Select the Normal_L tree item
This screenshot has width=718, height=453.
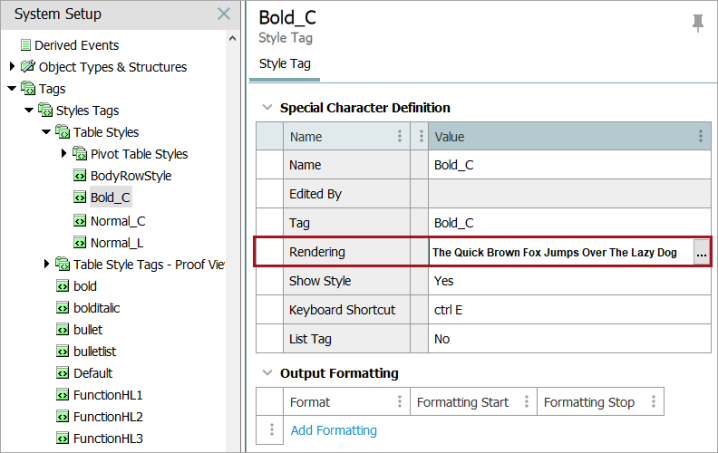tap(117, 243)
